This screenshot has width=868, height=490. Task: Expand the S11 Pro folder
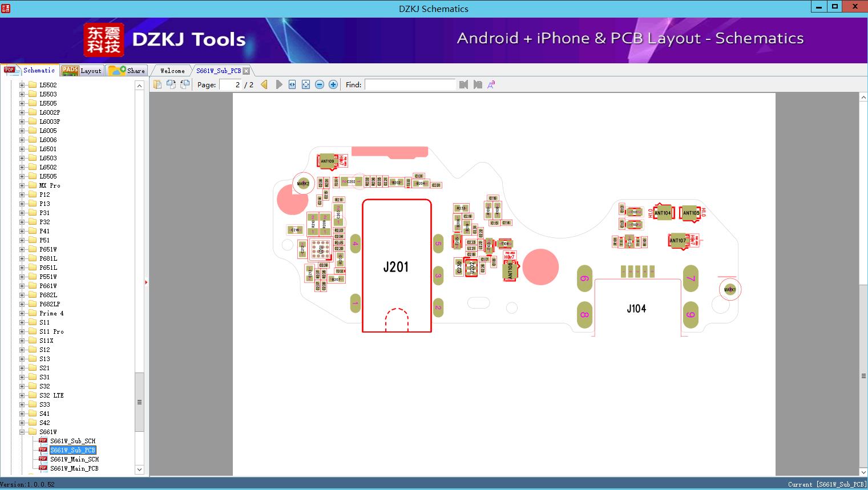point(22,331)
